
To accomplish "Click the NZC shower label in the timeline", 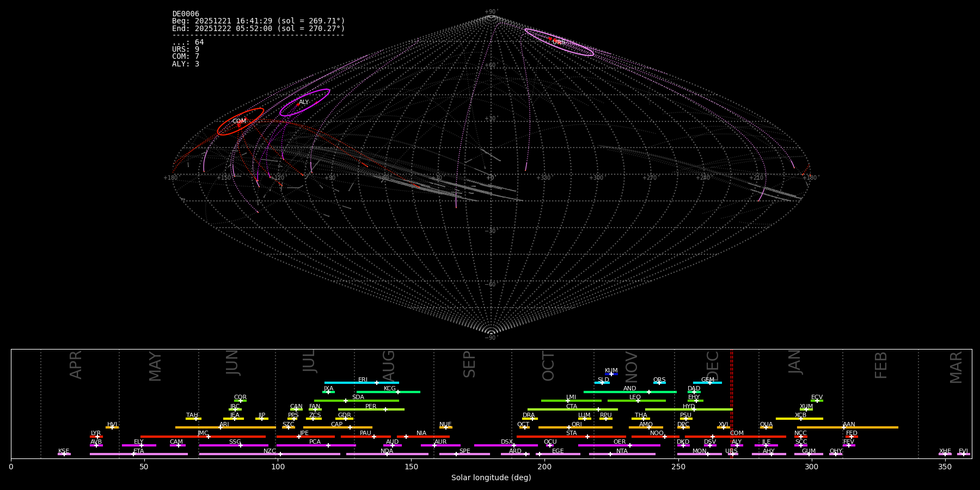I will [x=270, y=451].
